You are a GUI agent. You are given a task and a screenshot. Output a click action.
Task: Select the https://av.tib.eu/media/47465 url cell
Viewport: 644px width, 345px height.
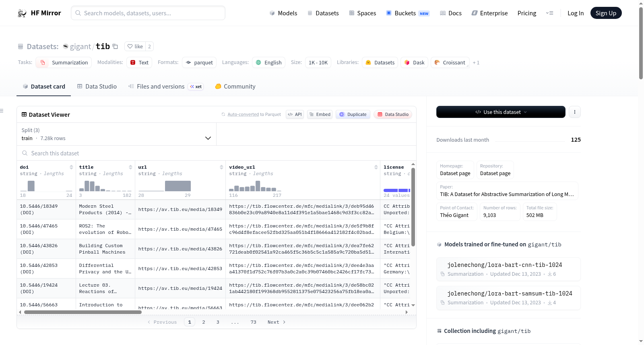[x=180, y=229]
